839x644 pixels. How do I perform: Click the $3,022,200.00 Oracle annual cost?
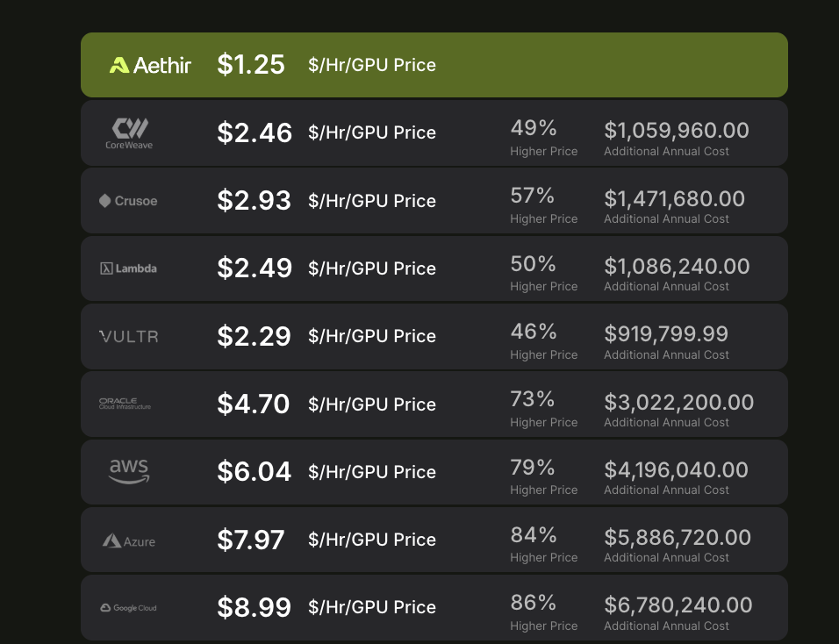(679, 402)
